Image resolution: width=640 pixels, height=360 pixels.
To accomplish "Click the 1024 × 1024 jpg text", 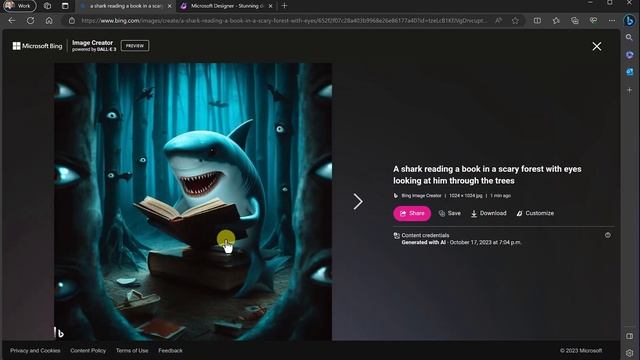I will (465, 196).
